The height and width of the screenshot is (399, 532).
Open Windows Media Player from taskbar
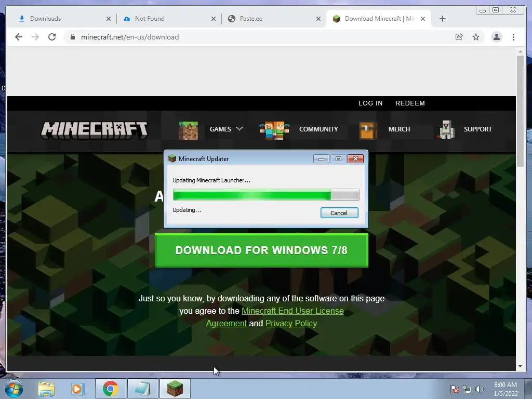pyautogui.click(x=77, y=389)
